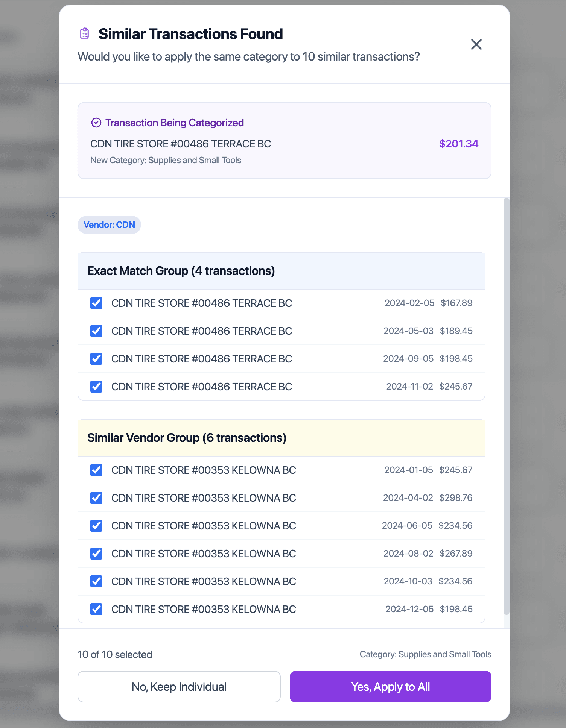
Task: Toggle checkbox for Terrace transaction 2024-09-05
Action: pos(96,359)
